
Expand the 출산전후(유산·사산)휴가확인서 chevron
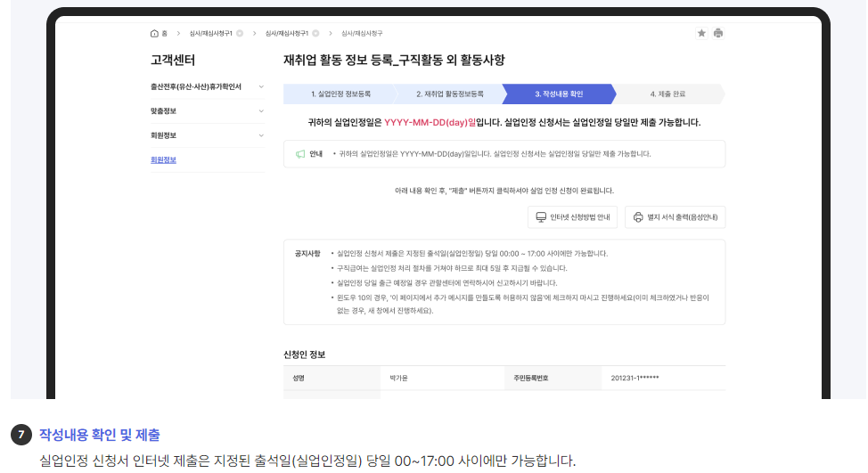(x=261, y=87)
